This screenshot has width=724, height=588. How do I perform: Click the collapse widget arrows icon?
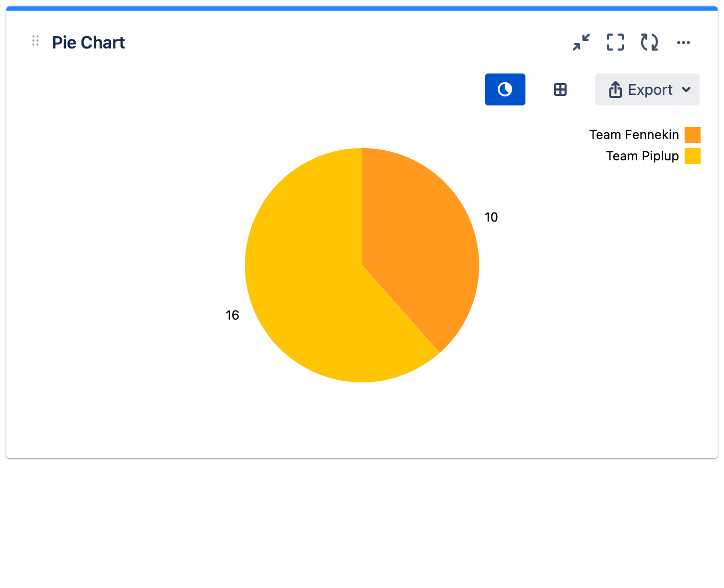[581, 42]
